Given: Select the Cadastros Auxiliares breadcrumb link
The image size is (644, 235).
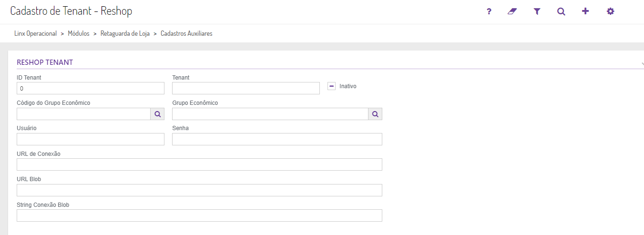Looking at the screenshot, I should pyautogui.click(x=186, y=34).
